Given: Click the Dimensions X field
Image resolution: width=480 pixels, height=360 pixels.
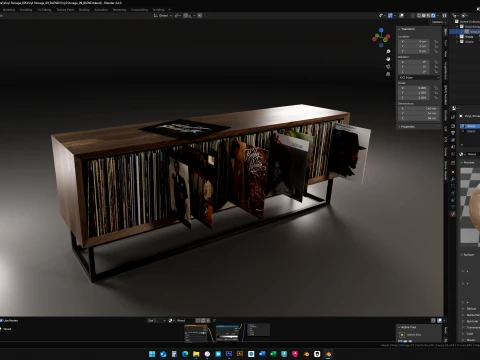Looking at the screenshot, I should 419,108.
